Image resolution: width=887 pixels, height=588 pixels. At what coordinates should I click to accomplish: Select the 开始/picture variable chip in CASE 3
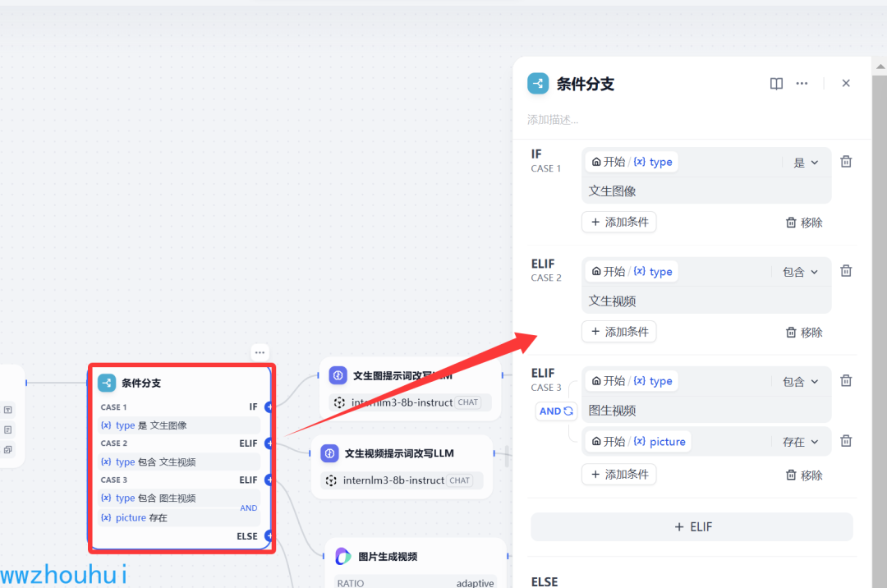pyautogui.click(x=638, y=442)
